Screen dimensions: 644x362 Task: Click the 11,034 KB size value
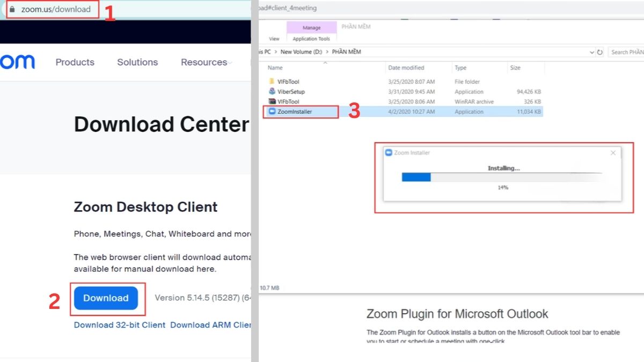pos(529,112)
